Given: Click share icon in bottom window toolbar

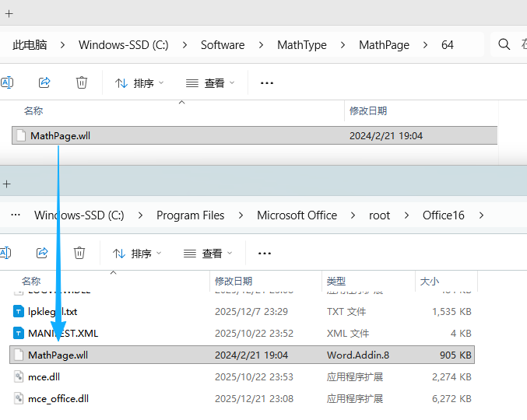Looking at the screenshot, I should tap(42, 253).
